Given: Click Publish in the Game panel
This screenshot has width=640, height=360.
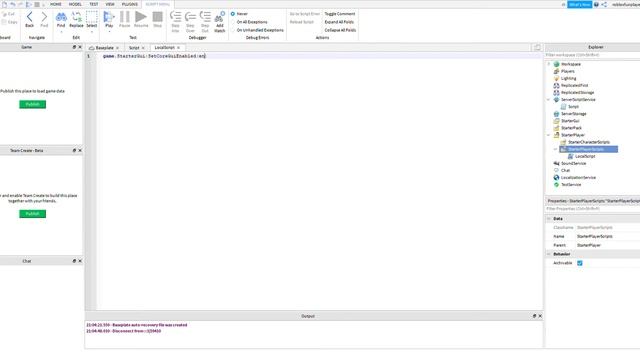Looking at the screenshot, I should [x=33, y=104].
